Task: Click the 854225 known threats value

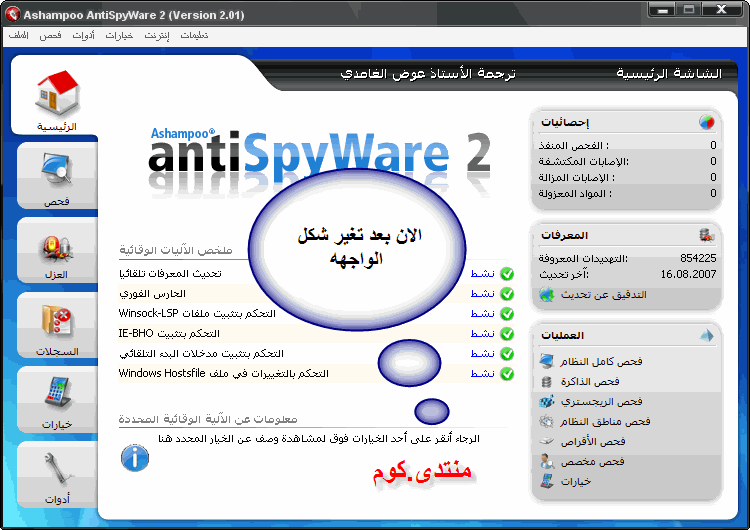Action: [x=698, y=258]
